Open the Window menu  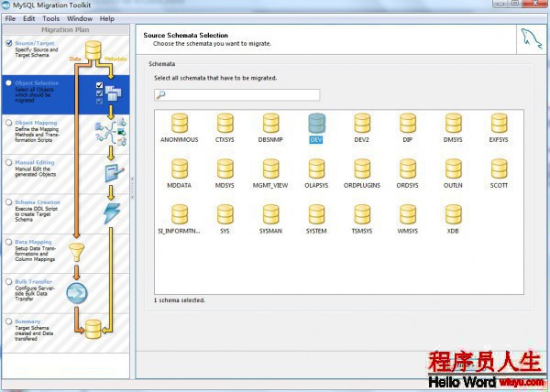(80, 18)
